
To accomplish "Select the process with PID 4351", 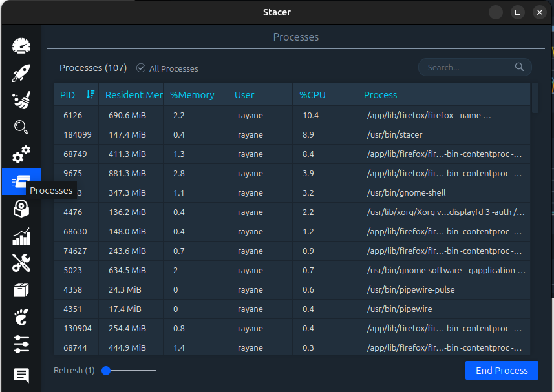I will 292,309.
